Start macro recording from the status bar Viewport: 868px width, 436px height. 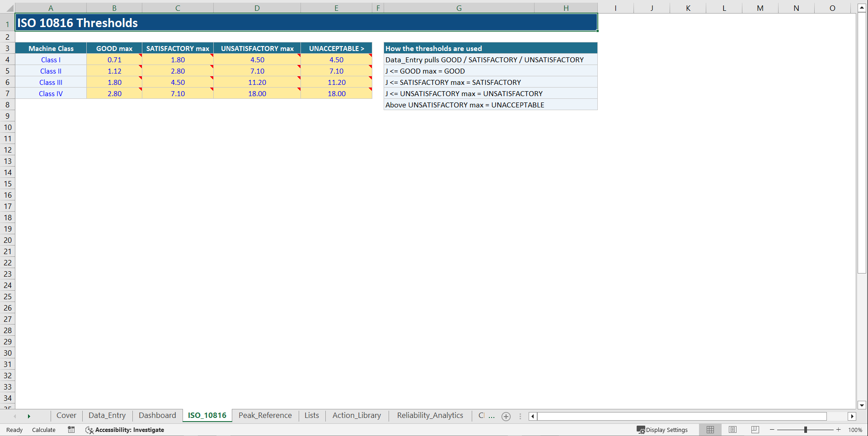tap(71, 430)
